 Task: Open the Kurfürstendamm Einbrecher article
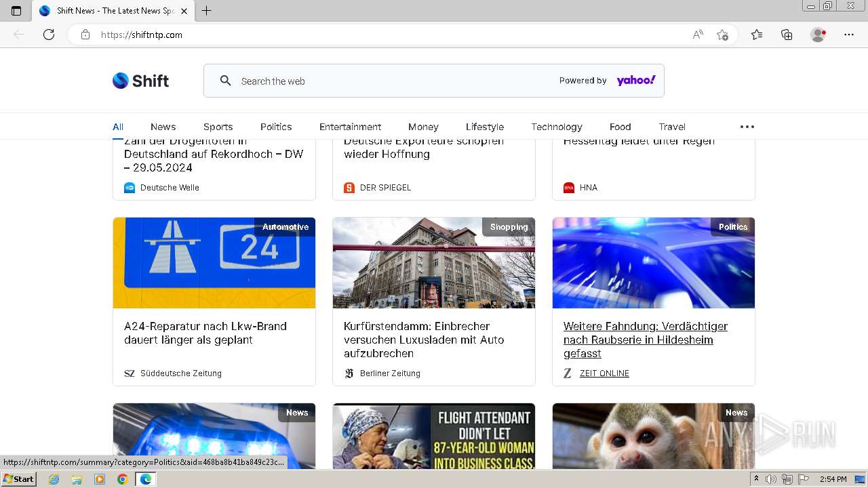(x=424, y=340)
